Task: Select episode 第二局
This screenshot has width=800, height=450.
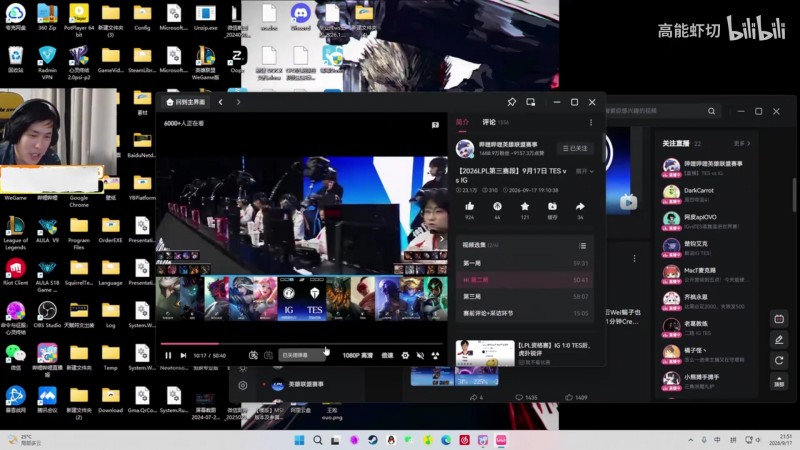Action: tap(525, 280)
